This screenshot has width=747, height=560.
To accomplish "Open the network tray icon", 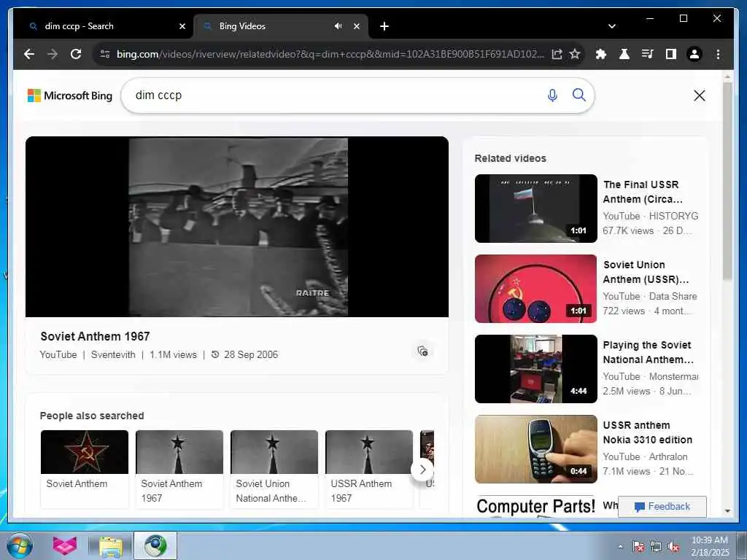I will tap(656, 547).
